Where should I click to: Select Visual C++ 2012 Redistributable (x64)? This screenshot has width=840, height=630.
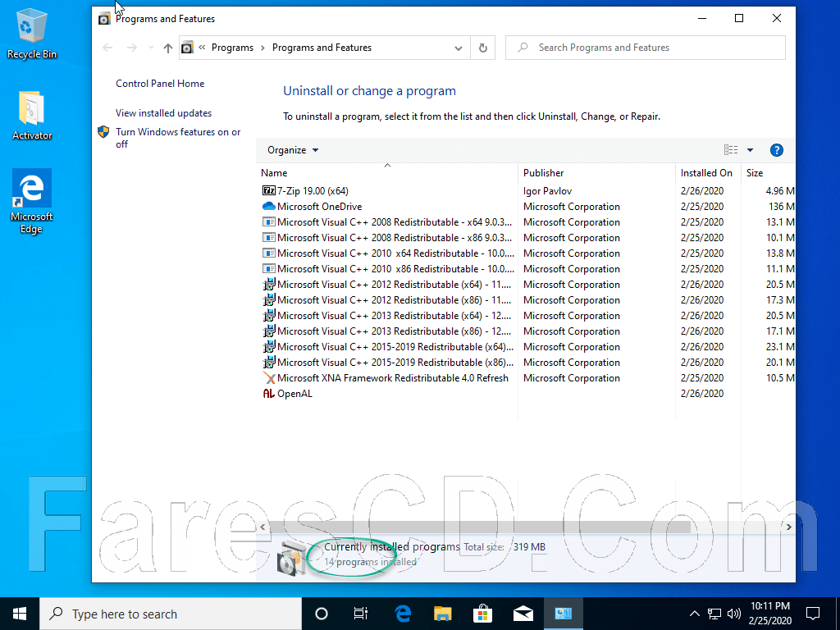[x=527, y=285]
